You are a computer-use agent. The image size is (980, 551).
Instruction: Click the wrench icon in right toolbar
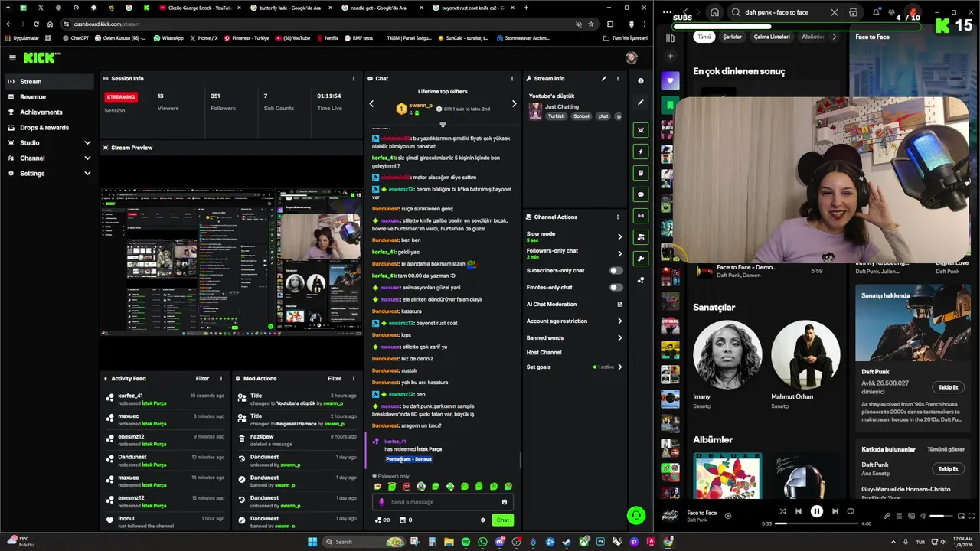coord(641,259)
